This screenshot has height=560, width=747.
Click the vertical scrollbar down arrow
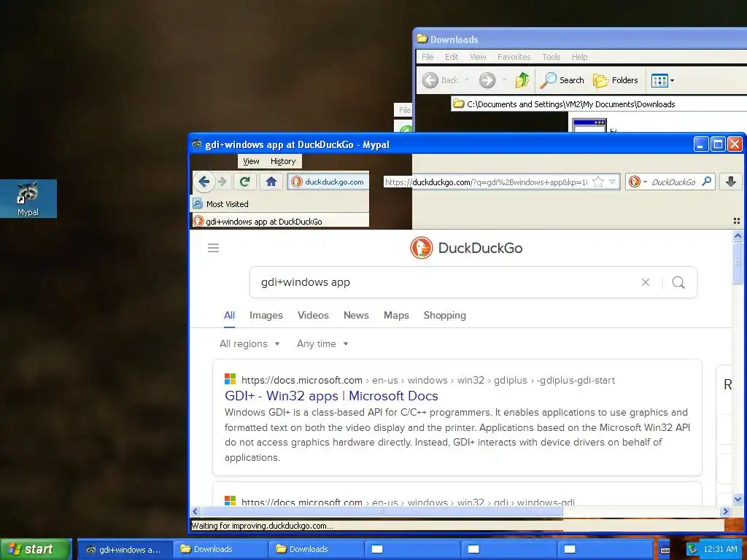[x=738, y=499]
